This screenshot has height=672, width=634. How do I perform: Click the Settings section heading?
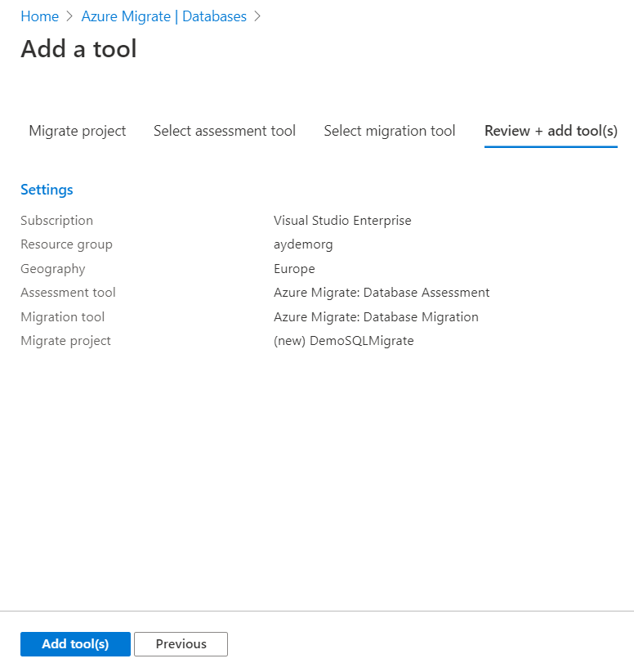[x=47, y=190]
